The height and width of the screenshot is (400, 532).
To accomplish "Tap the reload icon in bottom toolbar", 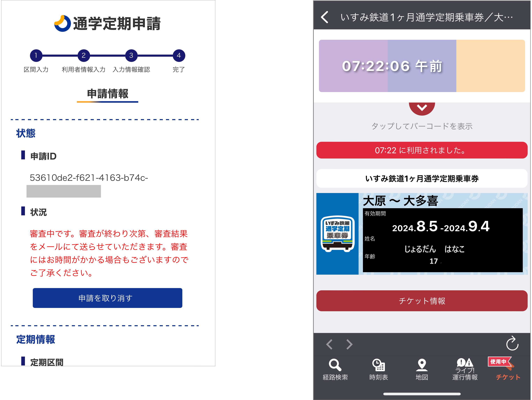I will (x=512, y=343).
